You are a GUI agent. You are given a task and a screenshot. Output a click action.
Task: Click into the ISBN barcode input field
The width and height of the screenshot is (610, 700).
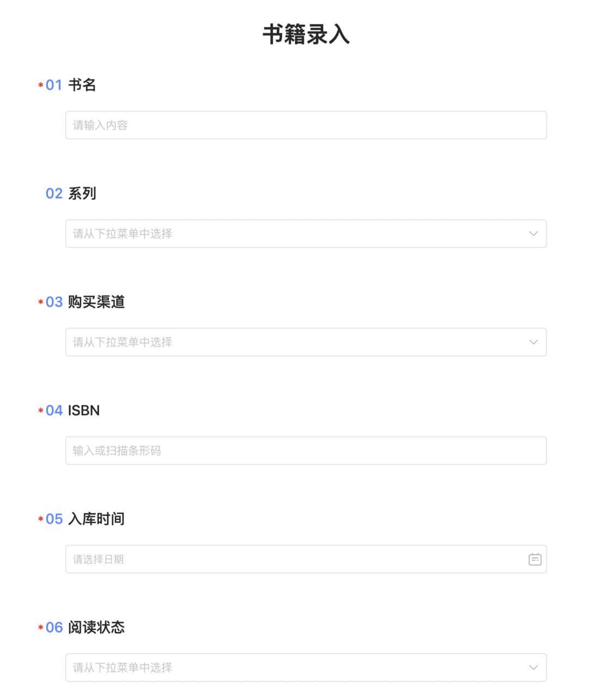click(x=306, y=451)
